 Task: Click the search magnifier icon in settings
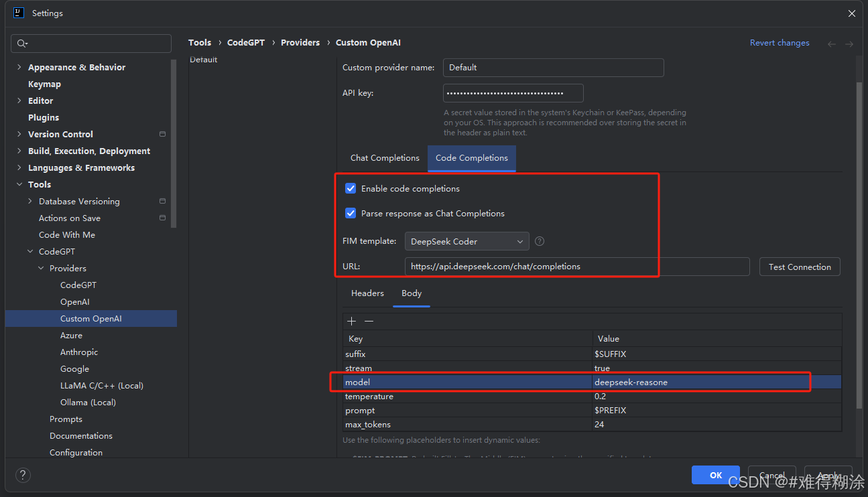[x=22, y=44]
